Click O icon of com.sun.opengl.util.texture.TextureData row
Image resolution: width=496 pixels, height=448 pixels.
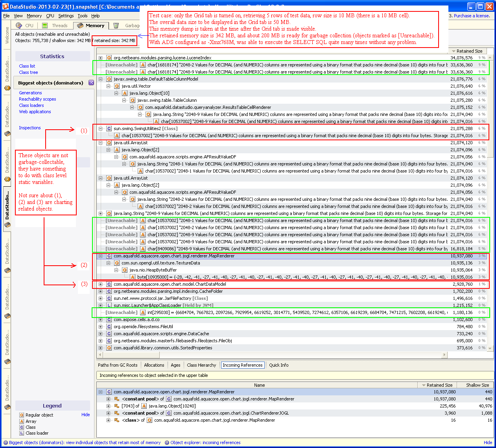(117, 263)
